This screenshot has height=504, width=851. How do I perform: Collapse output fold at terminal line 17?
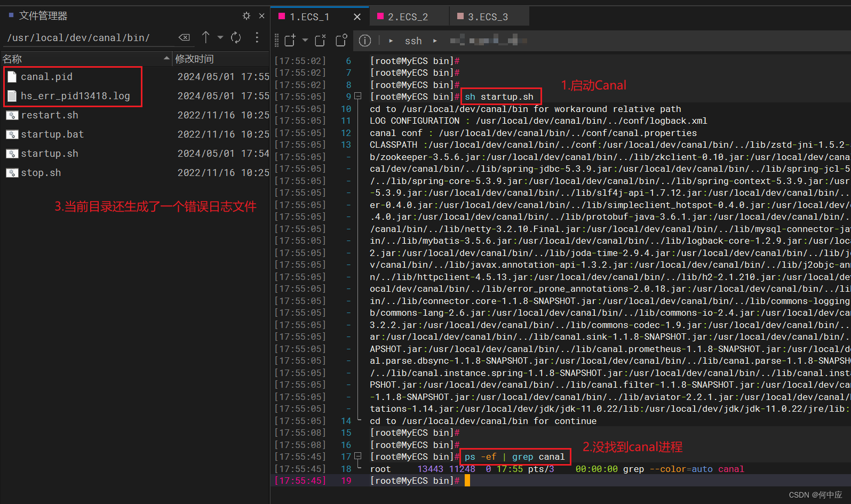coord(358,457)
